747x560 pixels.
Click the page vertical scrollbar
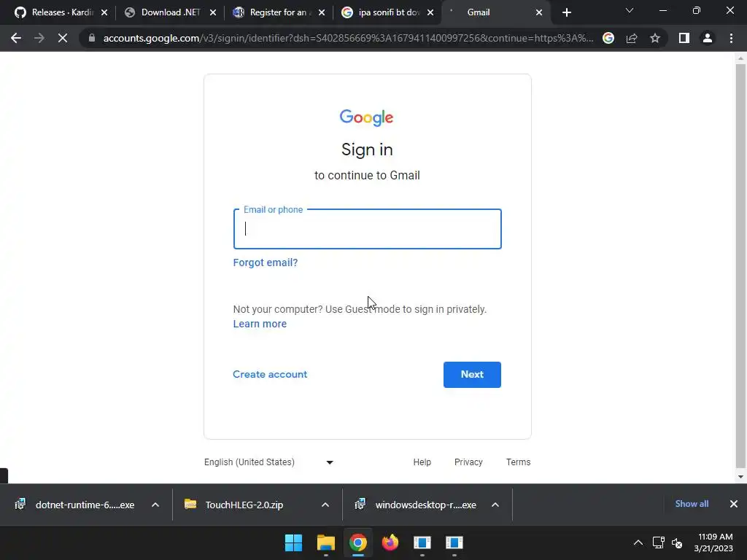[740, 265]
